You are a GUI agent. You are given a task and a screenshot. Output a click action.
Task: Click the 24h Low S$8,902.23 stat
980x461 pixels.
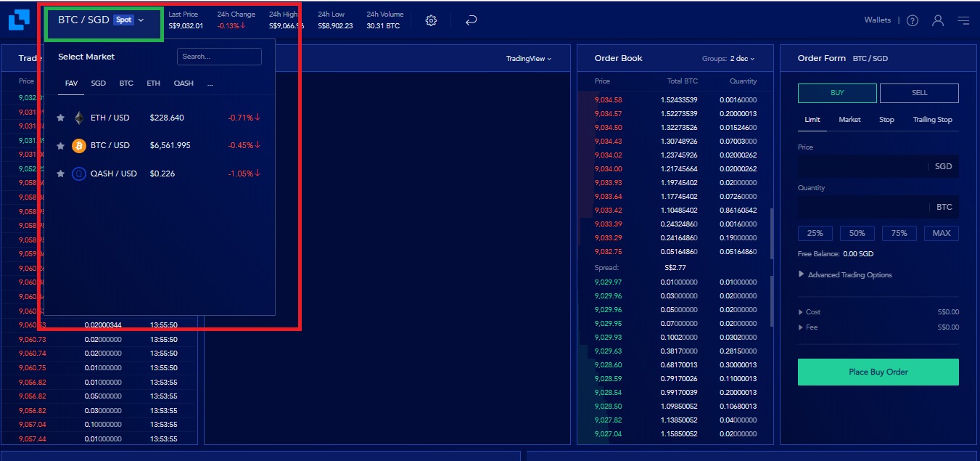coord(335,20)
